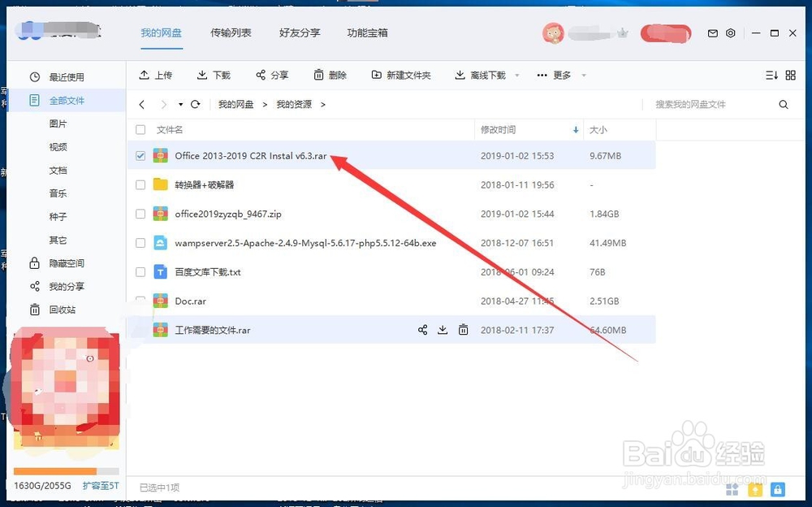812x507 pixels.
Task: Select 全部文件 in sidebar
Action: tap(67, 101)
